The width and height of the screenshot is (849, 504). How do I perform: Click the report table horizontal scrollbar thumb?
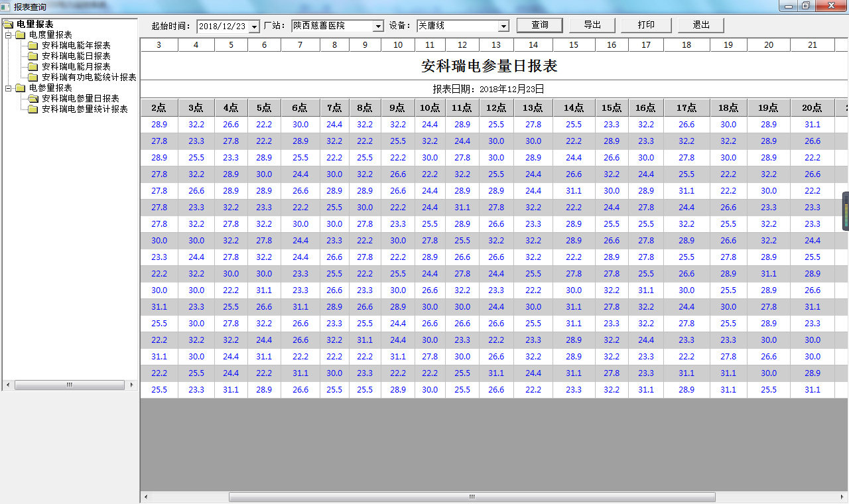pos(472,497)
